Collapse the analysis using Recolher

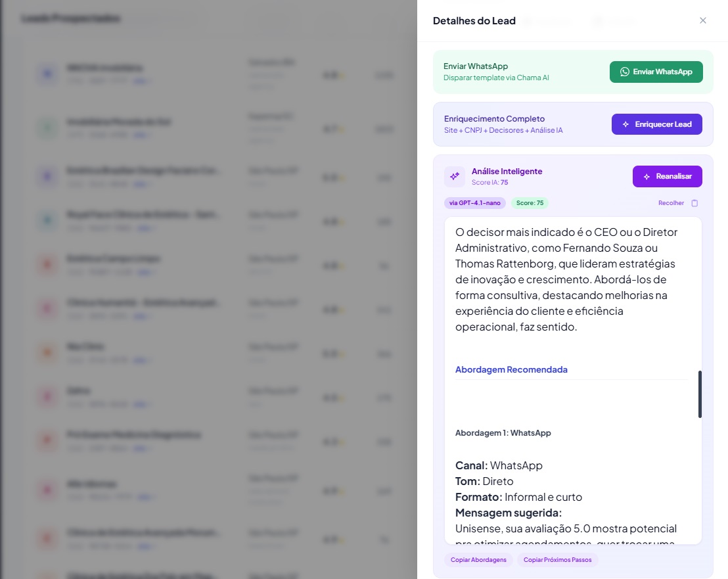(x=671, y=203)
